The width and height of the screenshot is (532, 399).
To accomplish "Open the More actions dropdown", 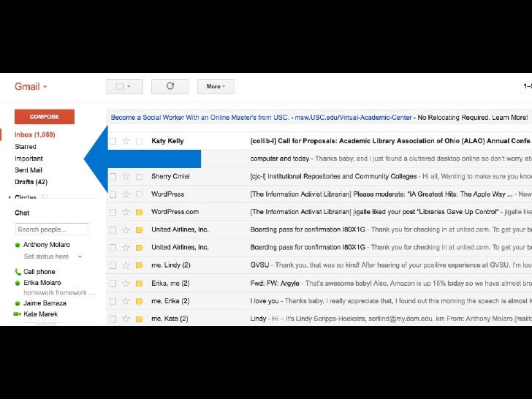I will tap(216, 86).
